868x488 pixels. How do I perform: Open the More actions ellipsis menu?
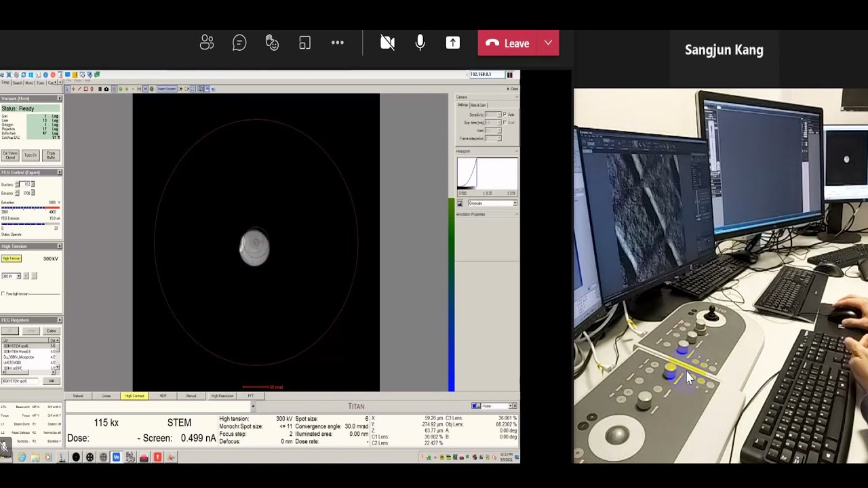click(337, 43)
